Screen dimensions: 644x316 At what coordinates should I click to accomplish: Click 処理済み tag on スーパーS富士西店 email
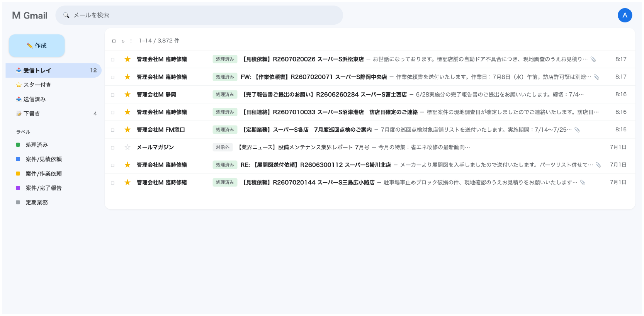(225, 94)
